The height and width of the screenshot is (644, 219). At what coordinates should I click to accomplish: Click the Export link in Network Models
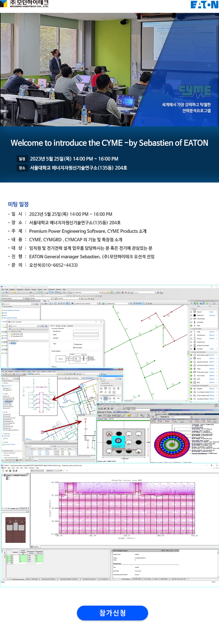click(5, 315)
